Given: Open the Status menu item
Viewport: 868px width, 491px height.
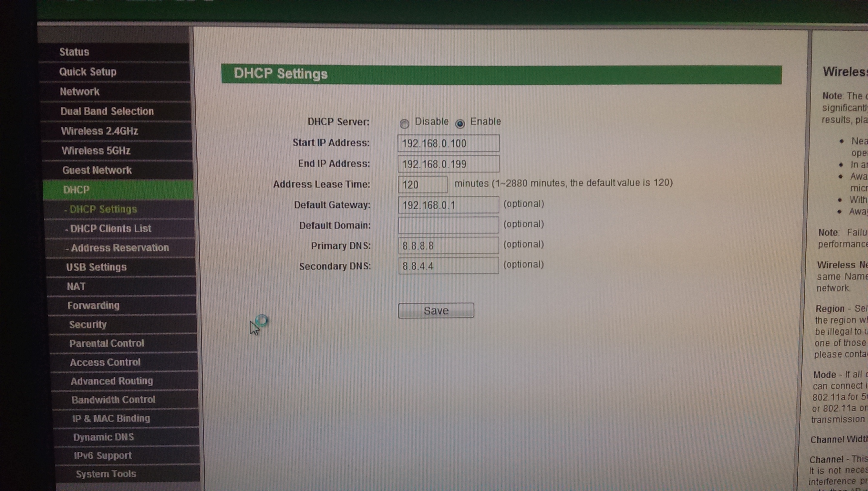Looking at the screenshot, I should (74, 52).
